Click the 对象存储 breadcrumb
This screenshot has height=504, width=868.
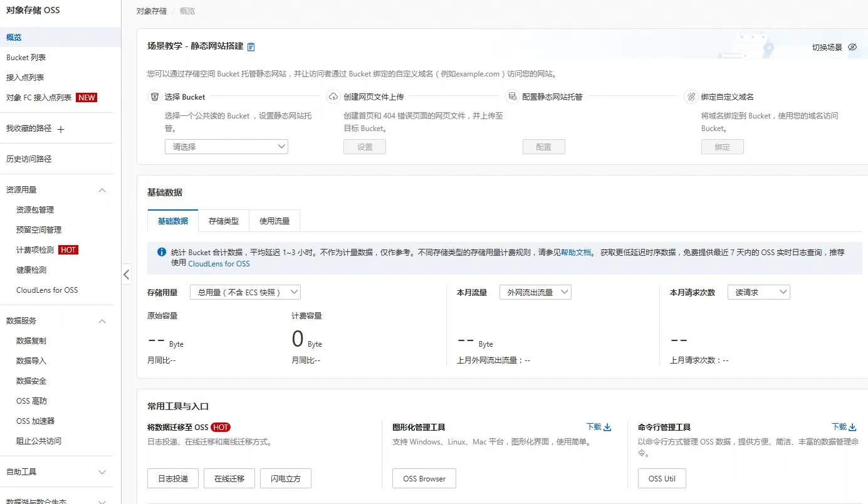152,11
